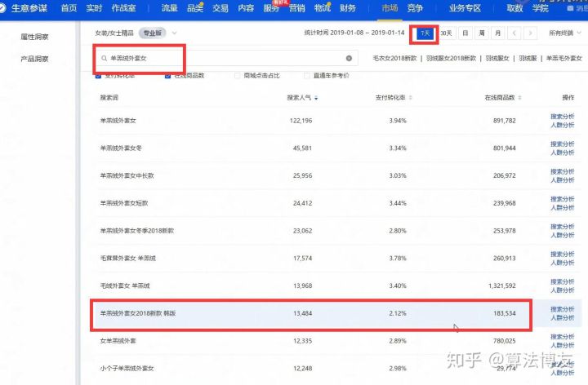Click the 生意参谋 logo icon

2,8
